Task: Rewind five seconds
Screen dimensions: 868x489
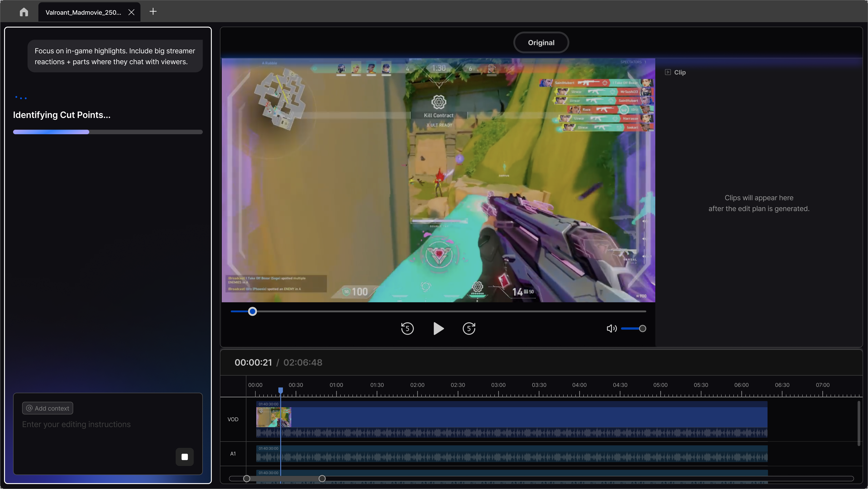Action: pyautogui.click(x=407, y=329)
